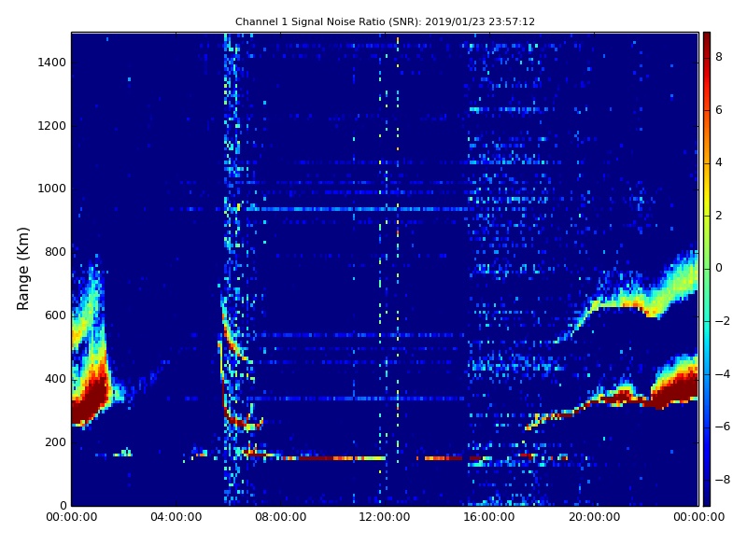The image size is (747, 560).
Task: Click the colorbar label −6
Action: tap(722, 427)
